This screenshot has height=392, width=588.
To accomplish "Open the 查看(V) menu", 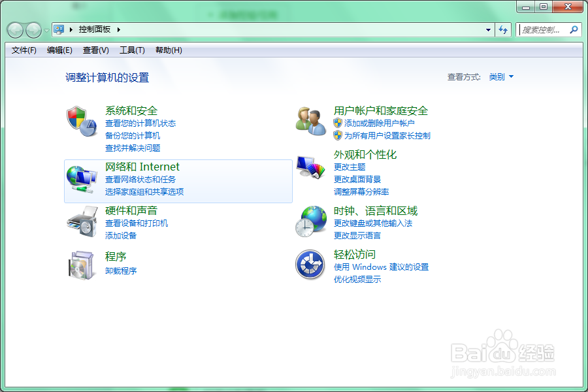I will (x=96, y=50).
